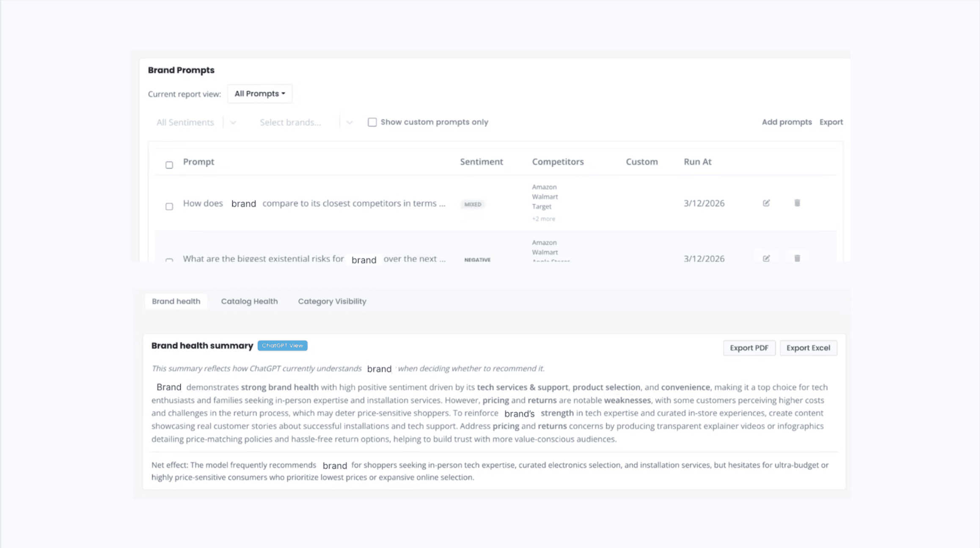Switch to the Category Visibility tab
Image resolution: width=980 pixels, height=548 pixels.
[x=332, y=301]
